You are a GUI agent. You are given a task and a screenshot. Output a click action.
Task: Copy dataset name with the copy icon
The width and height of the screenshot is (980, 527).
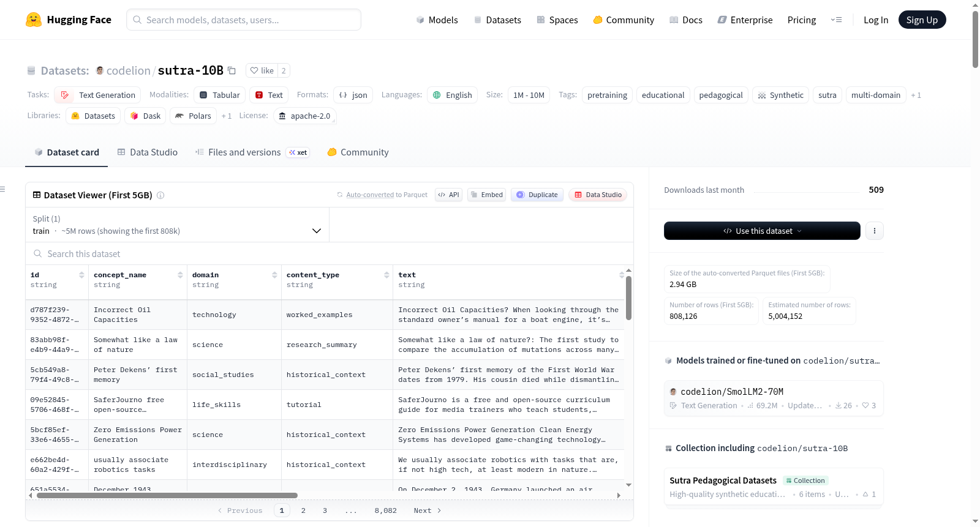point(232,70)
